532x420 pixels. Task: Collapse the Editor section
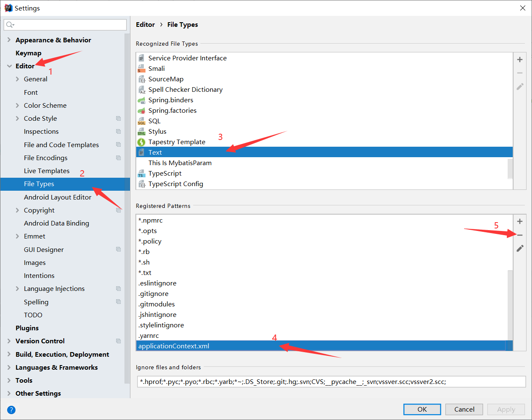[9, 66]
